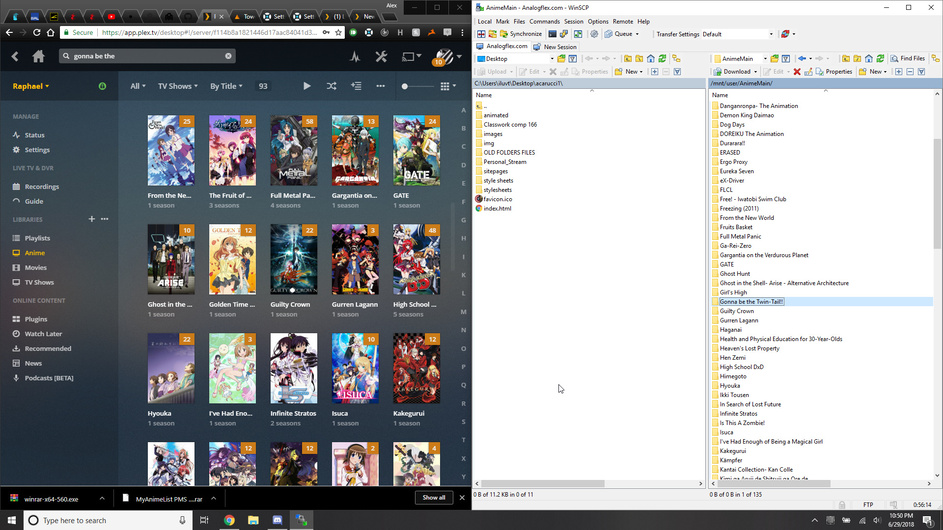
Task: Select the Guilty Crown remote folder
Action: click(x=736, y=311)
